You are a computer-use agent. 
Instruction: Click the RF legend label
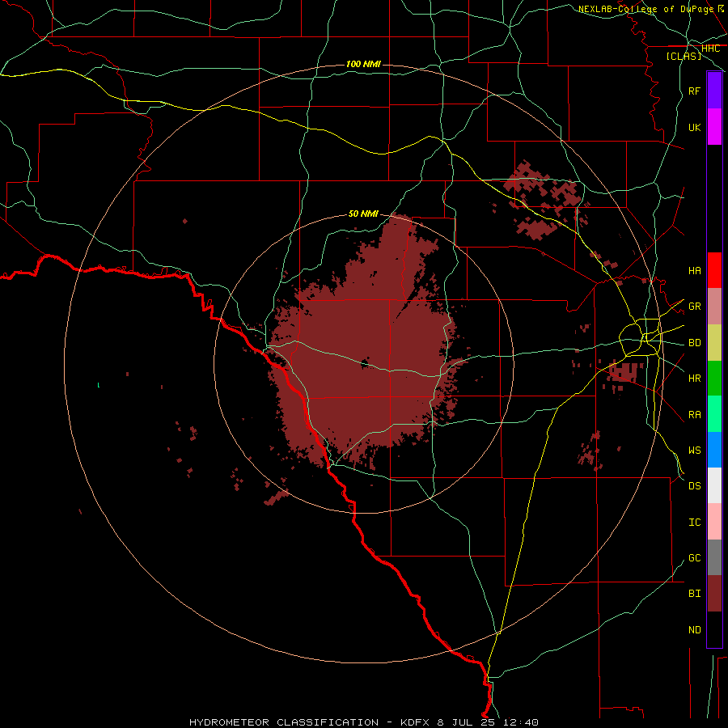(x=694, y=91)
